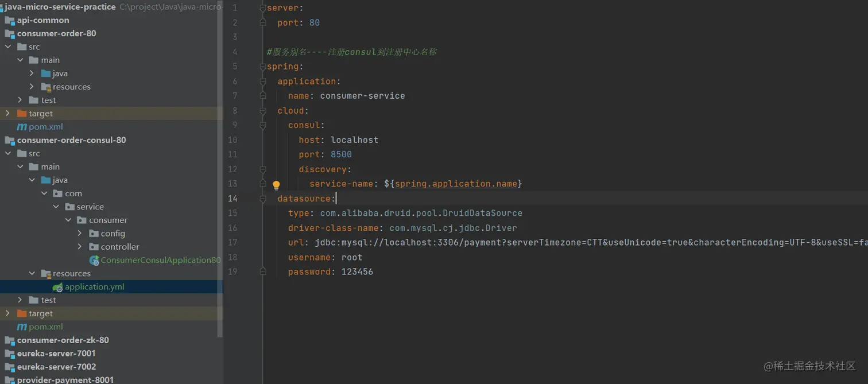868x384 pixels.
Task: Fold the 'consul:' block at line 9
Action: (x=263, y=125)
